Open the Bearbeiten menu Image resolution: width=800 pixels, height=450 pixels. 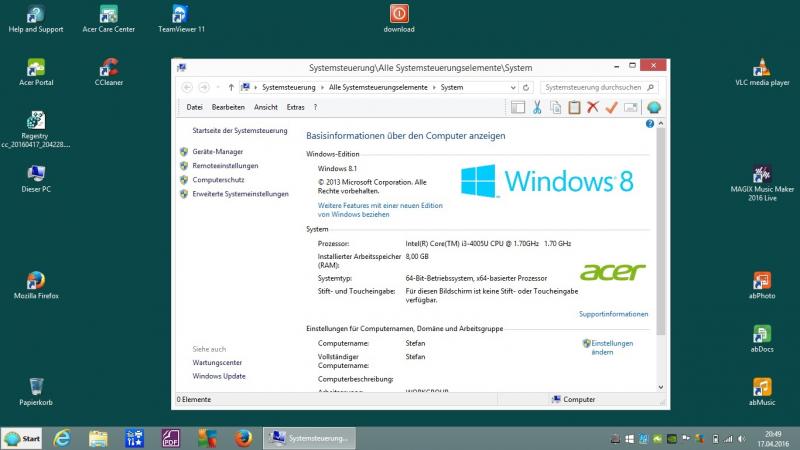pos(228,107)
